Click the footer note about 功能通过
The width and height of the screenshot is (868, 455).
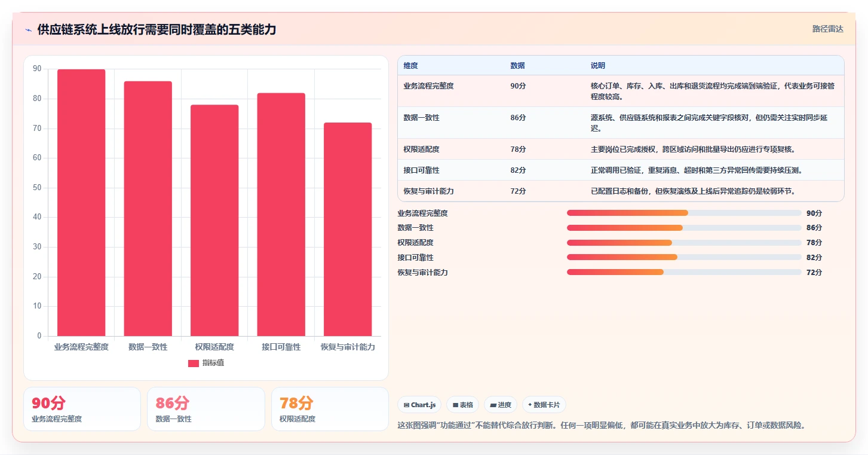(x=603, y=426)
